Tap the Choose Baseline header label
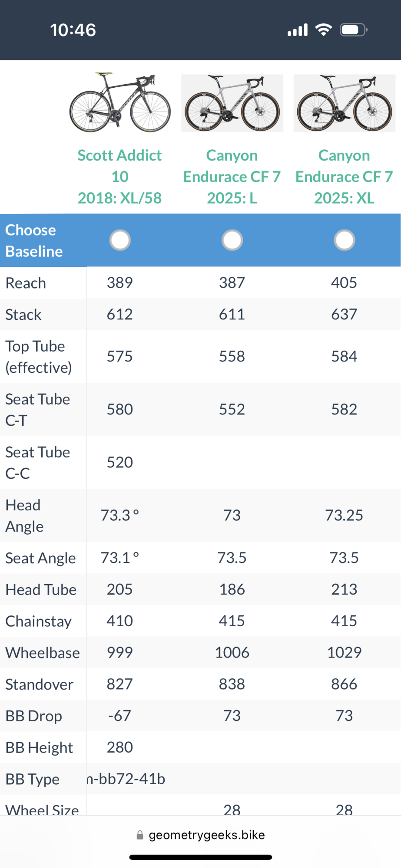This screenshot has width=401, height=868. tap(34, 240)
